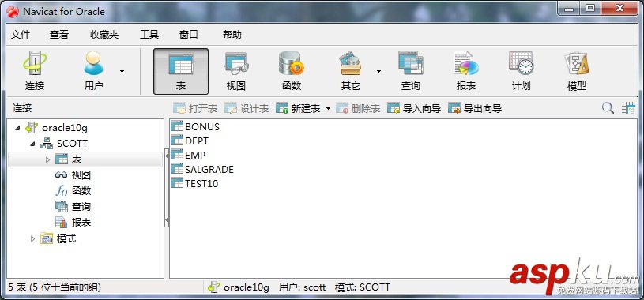The width and height of the screenshot is (644, 300).
Task: Open the 窗口 menu
Action: pyautogui.click(x=189, y=35)
